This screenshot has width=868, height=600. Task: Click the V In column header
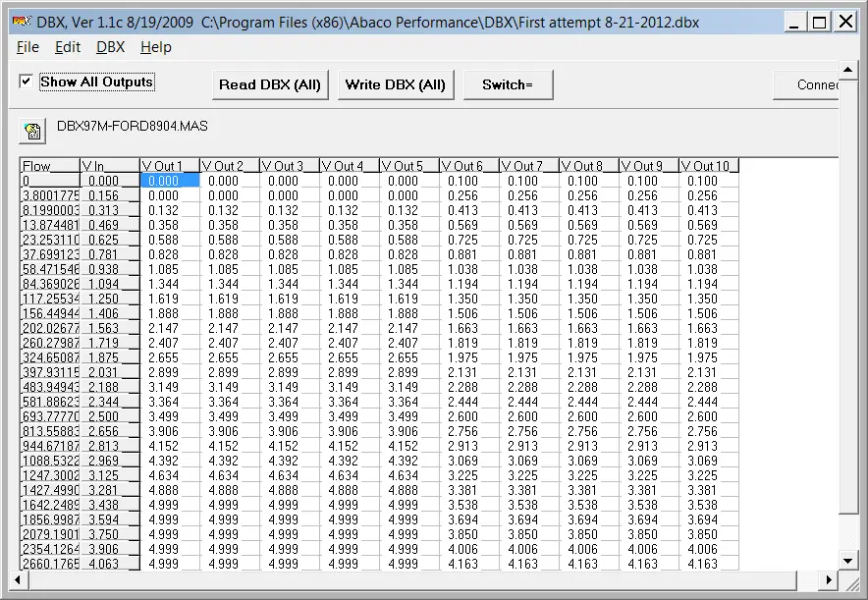click(x=110, y=166)
